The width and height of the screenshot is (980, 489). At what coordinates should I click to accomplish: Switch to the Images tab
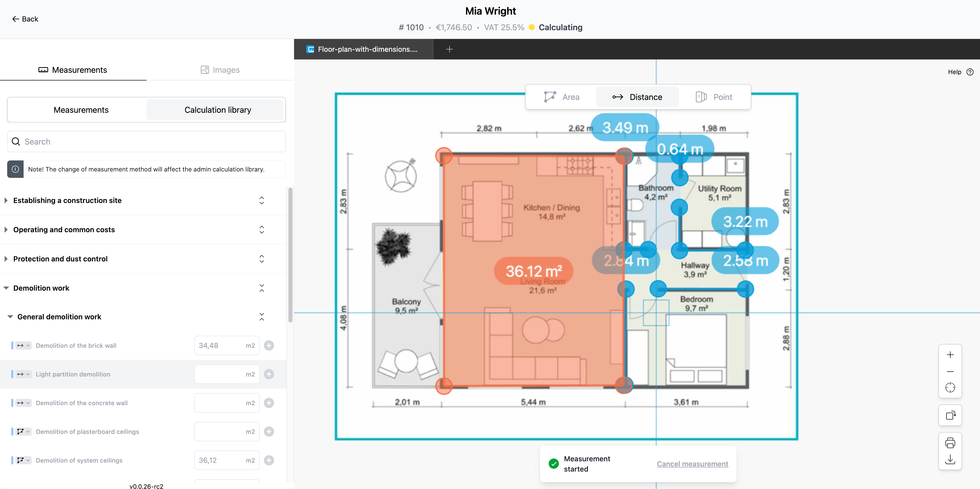[220, 70]
